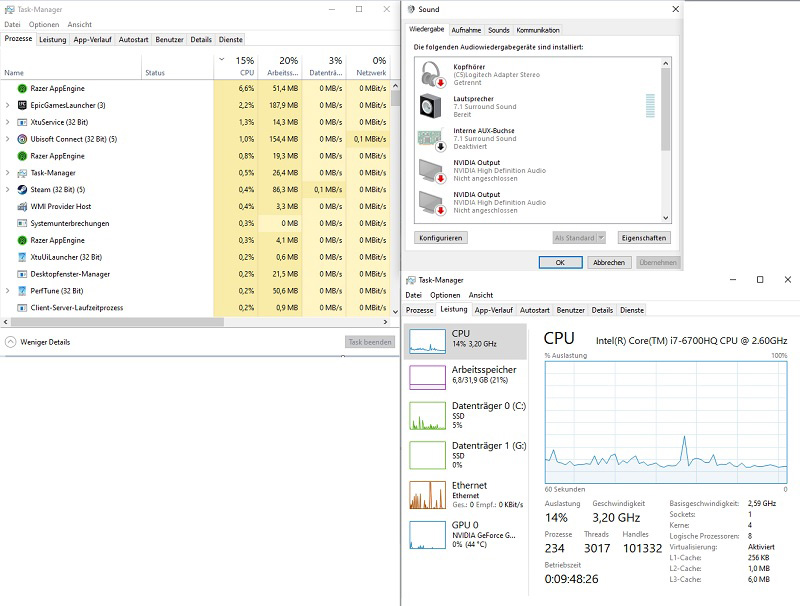Viewport: 800px width, 606px height.
Task: Switch to App-Verlauf tab in left Task-Manager
Action: 92,39
